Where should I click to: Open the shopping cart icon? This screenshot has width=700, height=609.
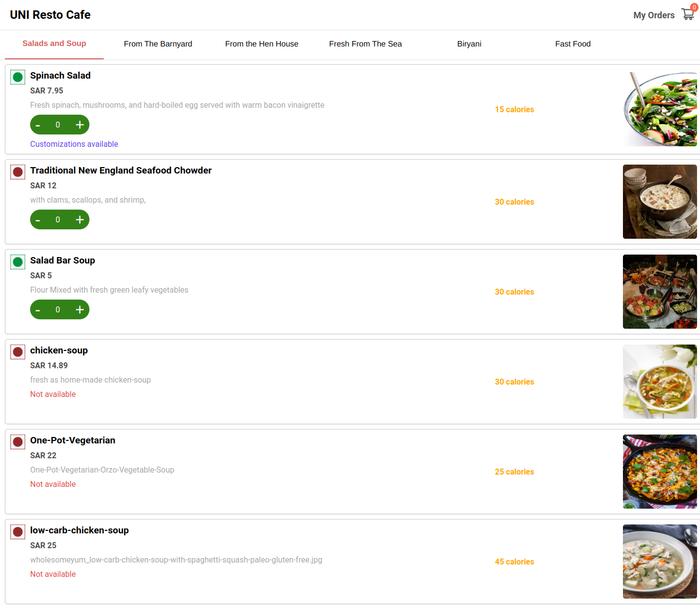(x=688, y=14)
